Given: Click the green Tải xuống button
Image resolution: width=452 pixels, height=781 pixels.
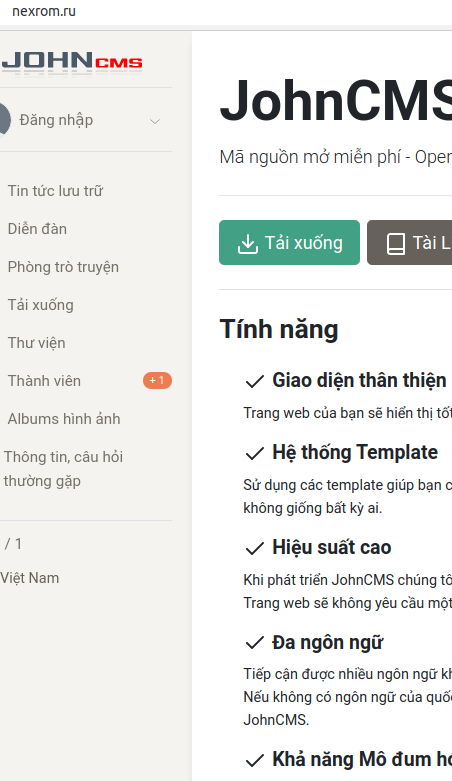Looking at the screenshot, I should (289, 243).
